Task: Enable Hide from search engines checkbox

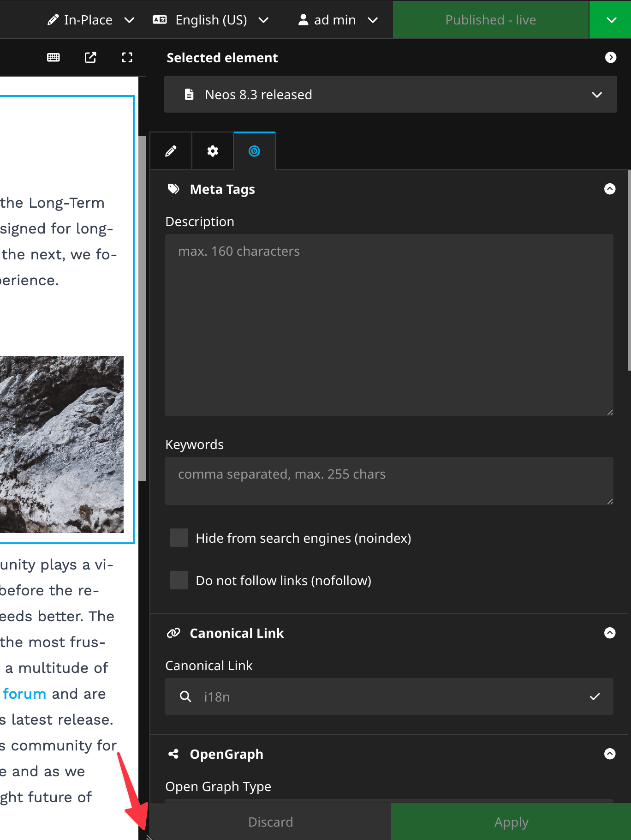Action: coord(179,538)
